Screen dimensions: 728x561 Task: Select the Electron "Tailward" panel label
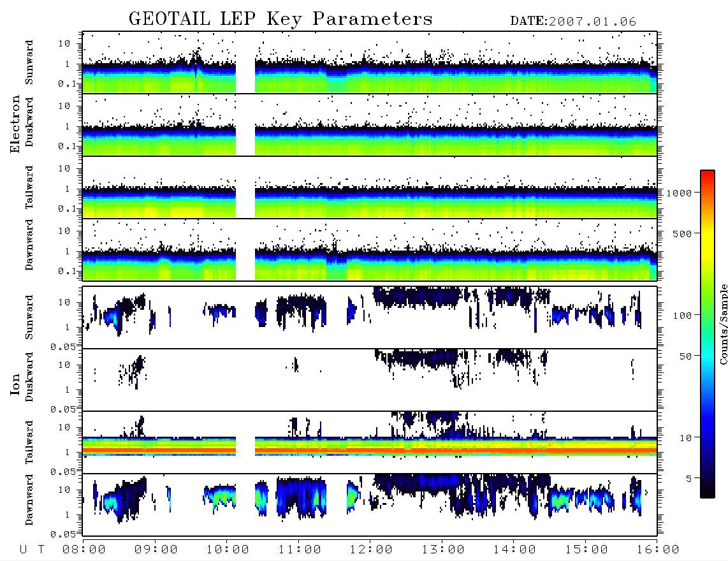[29, 187]
